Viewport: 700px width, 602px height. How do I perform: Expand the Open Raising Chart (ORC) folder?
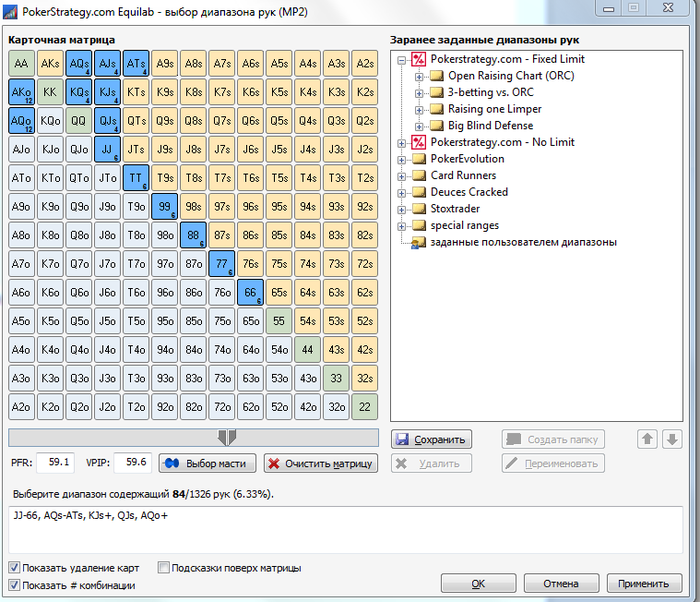tap(418, 77)
